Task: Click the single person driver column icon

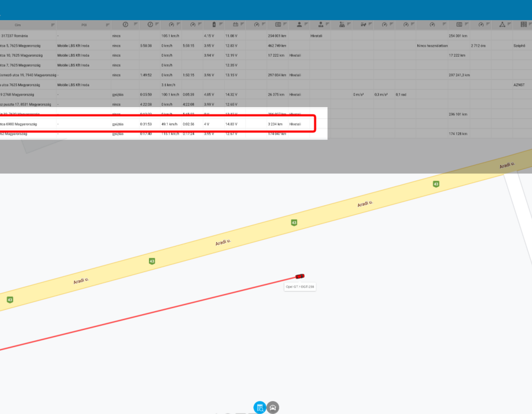Action: pos(299,24)
